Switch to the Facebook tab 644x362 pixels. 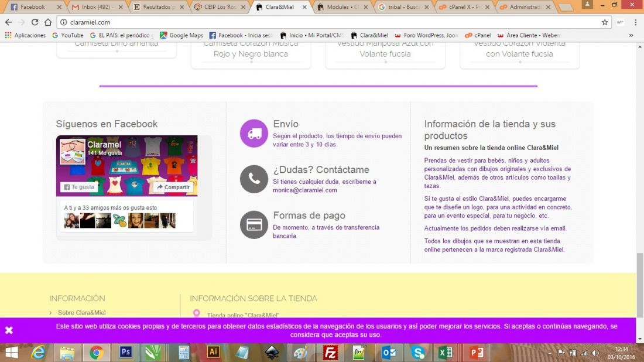pyautogui.click(x=34, y=7)
